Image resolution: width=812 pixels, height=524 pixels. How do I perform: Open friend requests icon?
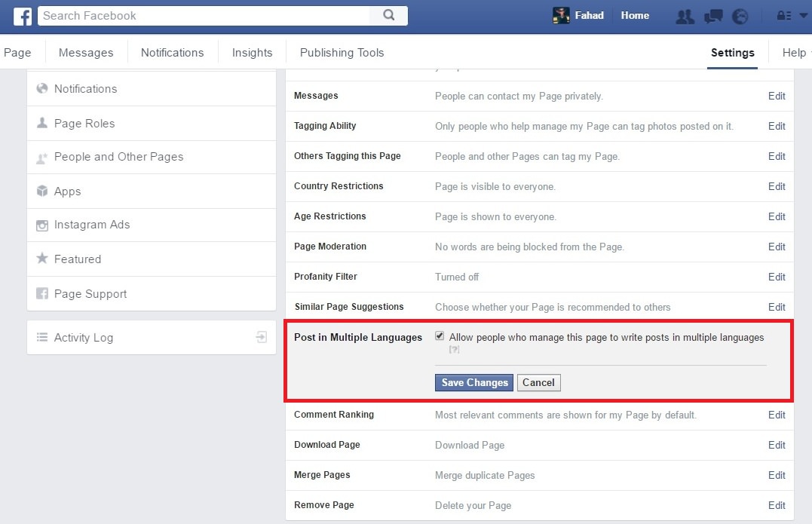[685, 16]
